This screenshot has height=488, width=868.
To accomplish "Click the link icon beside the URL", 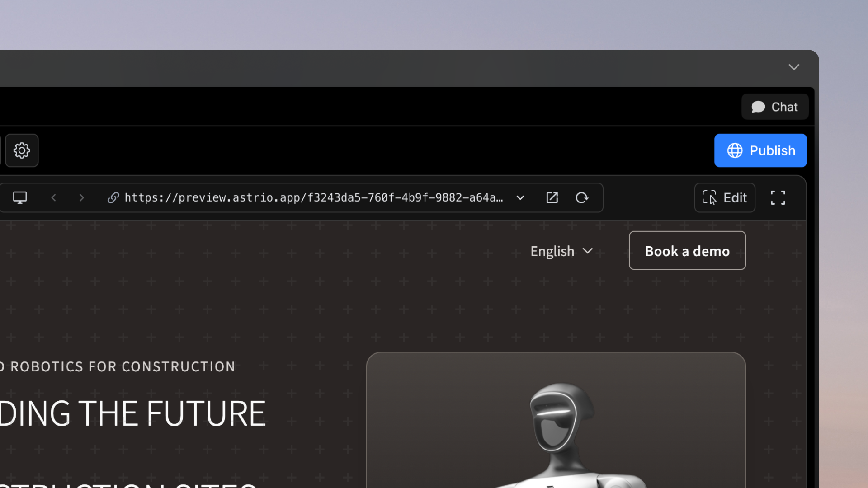I will pos(113,197).
